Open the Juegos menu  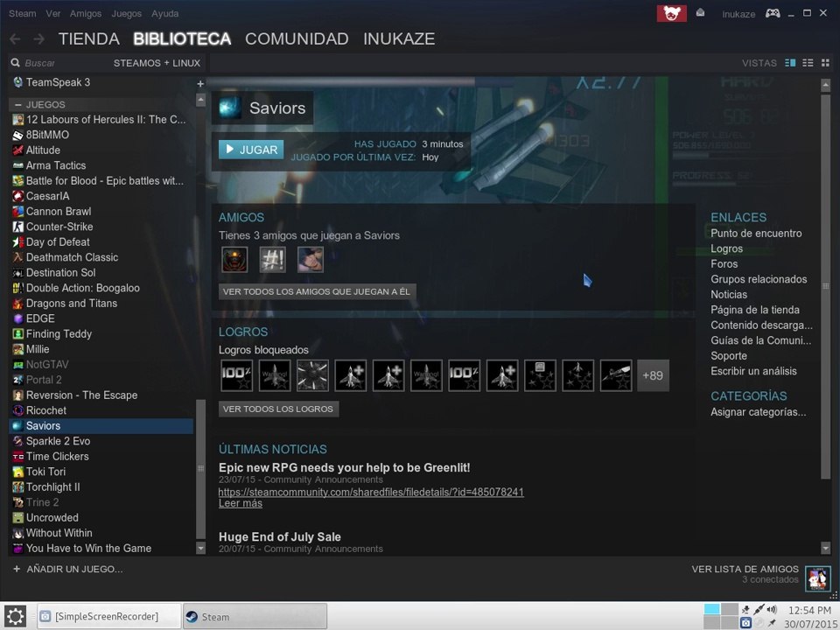126,13
